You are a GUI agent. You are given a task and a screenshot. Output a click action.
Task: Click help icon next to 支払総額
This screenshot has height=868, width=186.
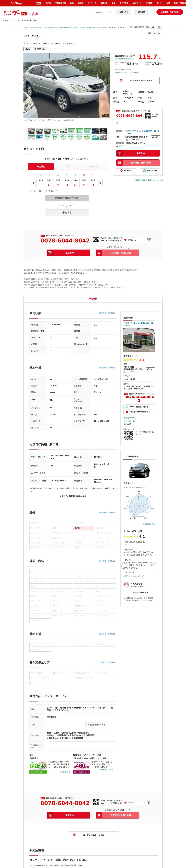coord(134,55)
